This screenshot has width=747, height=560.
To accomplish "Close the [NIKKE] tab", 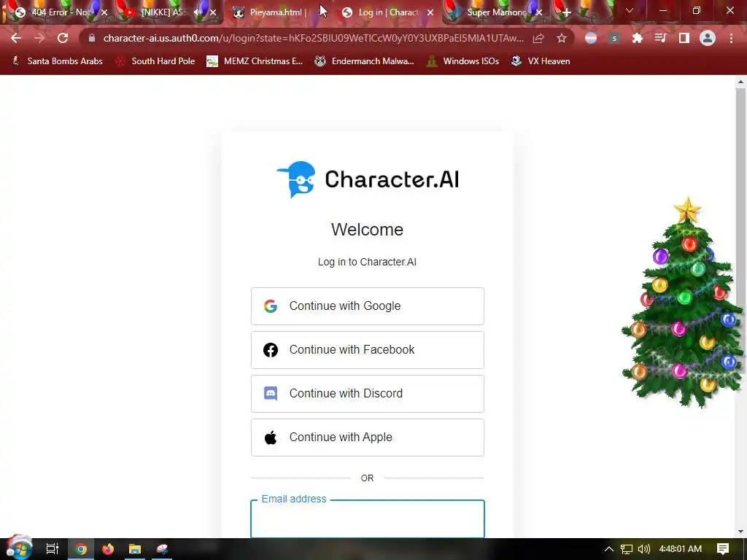I will [213, 12].
